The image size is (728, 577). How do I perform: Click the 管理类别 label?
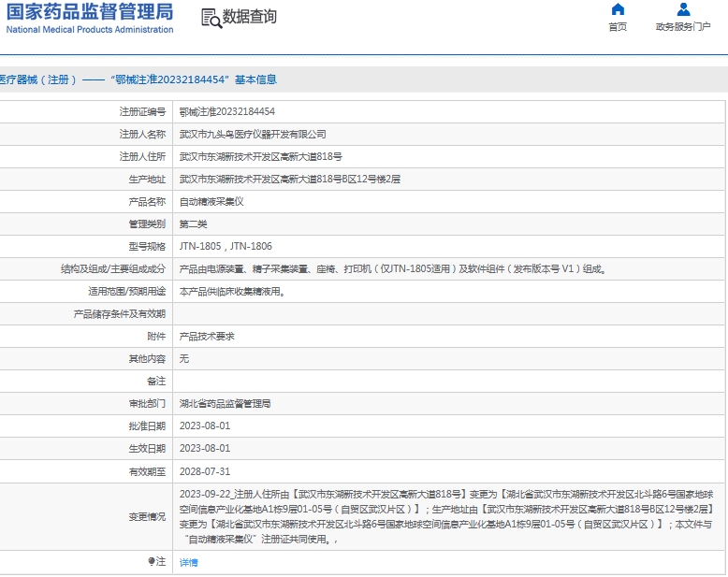147,224
